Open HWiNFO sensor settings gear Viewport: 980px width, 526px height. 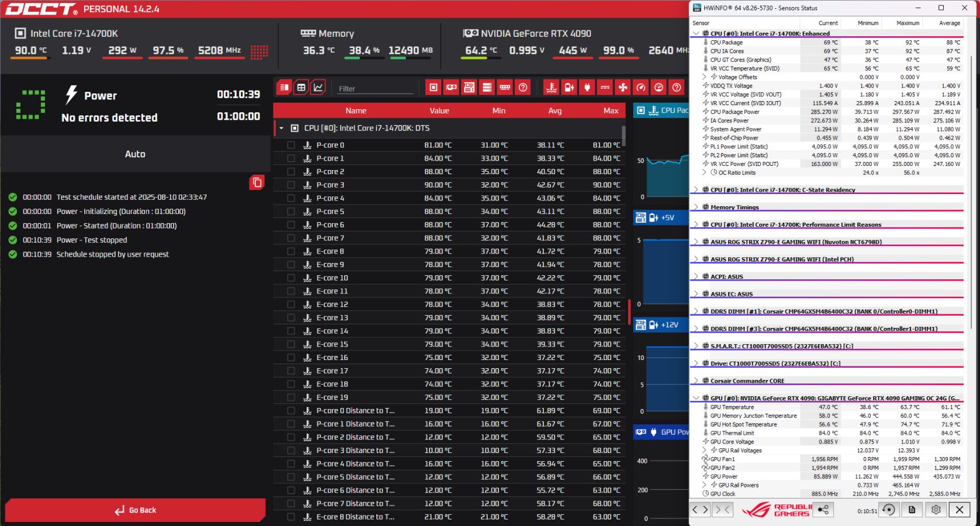point(936,510)
